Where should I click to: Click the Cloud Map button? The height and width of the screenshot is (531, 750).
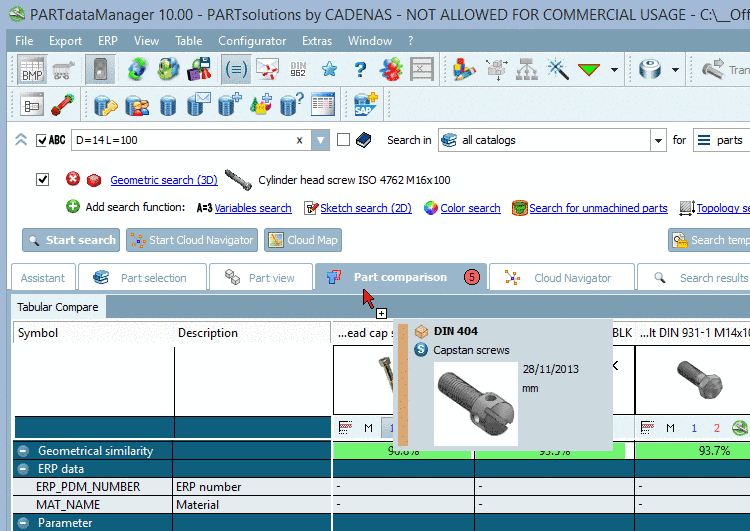pyautogui.click(x=303, y=240)
